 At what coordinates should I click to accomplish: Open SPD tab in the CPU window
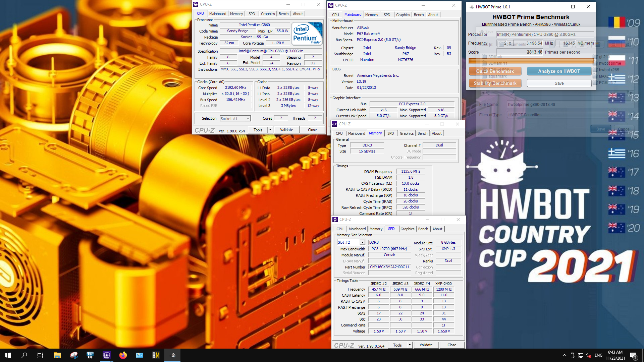pos(252,14)
